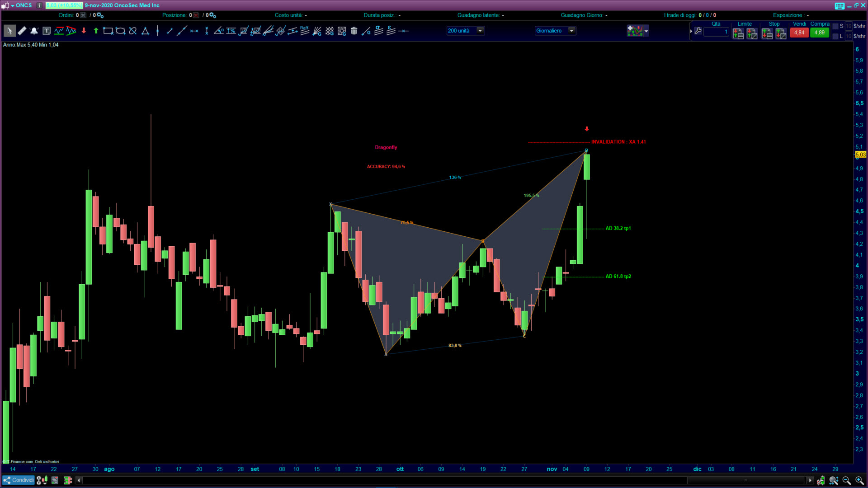Select the Raff regression channel tool
Image resolution: width=868 pixels, height=488 pixels.
[304, 31]
